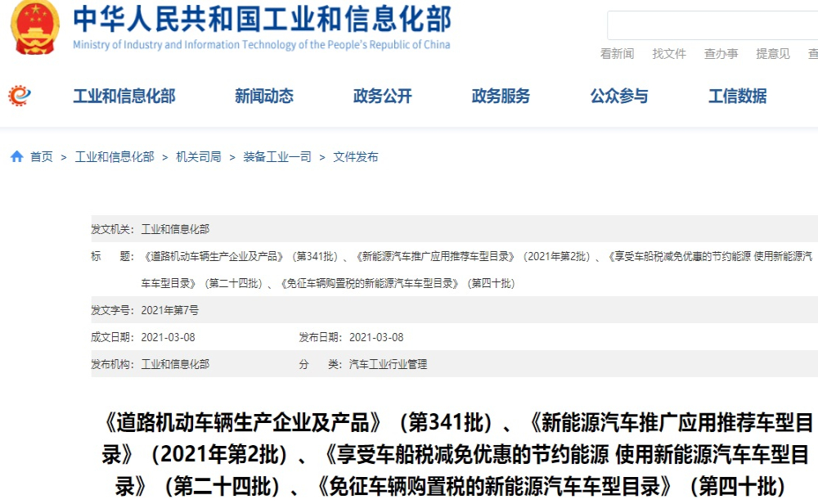Open the 公众参与 menu
818x504 pixels.
pos(619,96)
